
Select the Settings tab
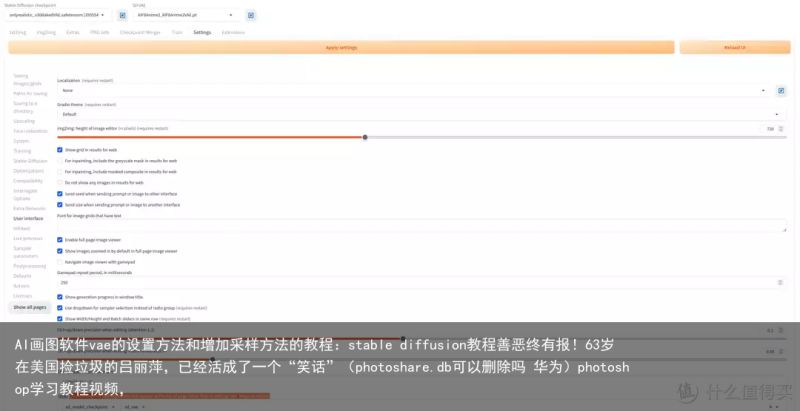pyautogui.click(x=202, y=32)
